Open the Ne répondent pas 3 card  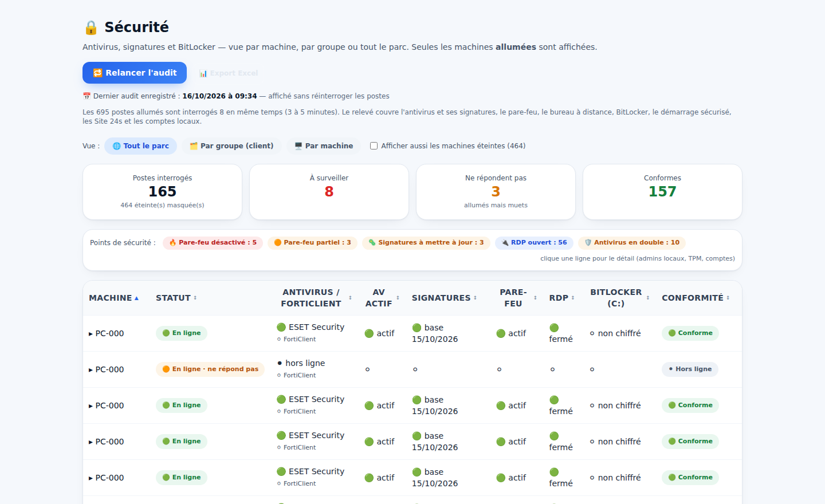click(496, 192)
